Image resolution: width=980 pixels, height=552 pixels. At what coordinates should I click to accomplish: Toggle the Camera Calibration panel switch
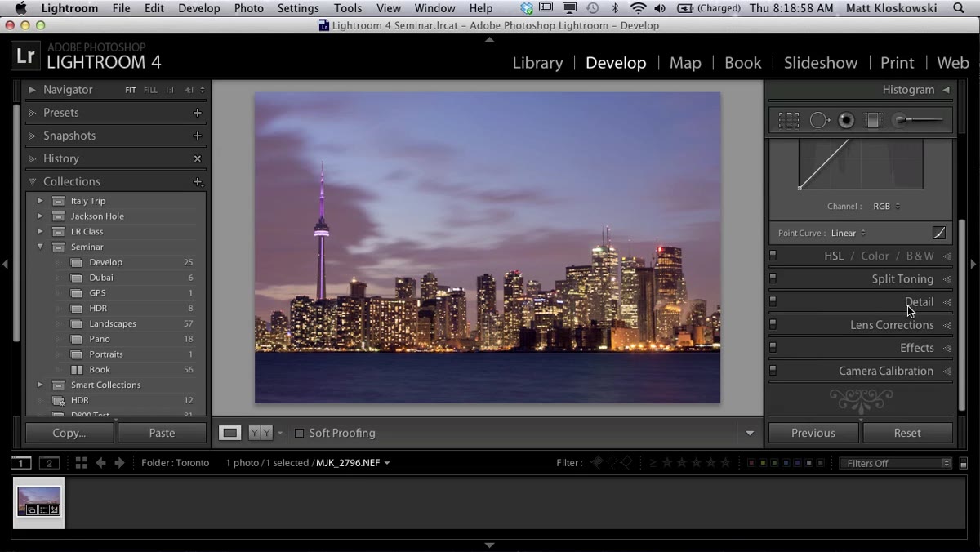773,370
